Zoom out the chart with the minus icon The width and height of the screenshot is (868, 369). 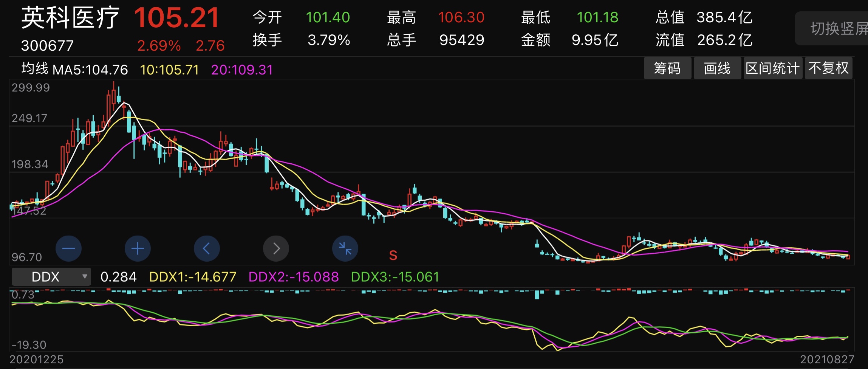tap(68, 248)
